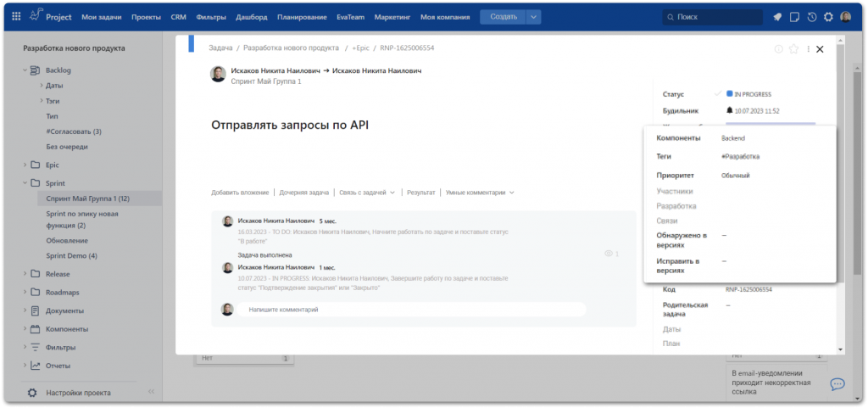Open the sticky notes icon
The image size is (868, 408).
coord(795,17)
